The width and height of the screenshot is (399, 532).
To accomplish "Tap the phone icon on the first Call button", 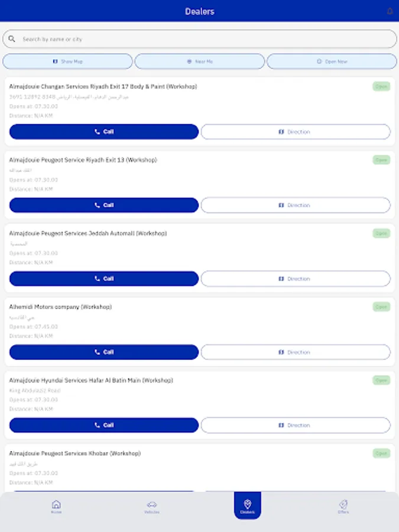I will [x=98, y=131].
